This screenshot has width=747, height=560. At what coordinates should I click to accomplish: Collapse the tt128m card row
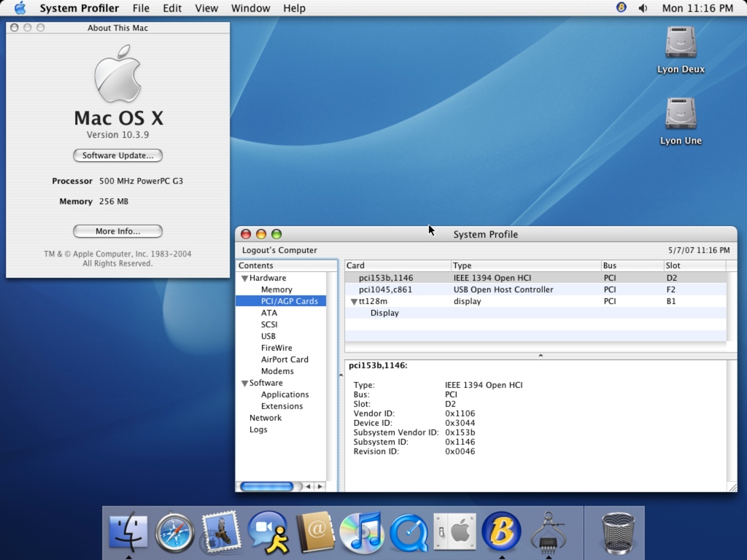[x=354, y=302]
